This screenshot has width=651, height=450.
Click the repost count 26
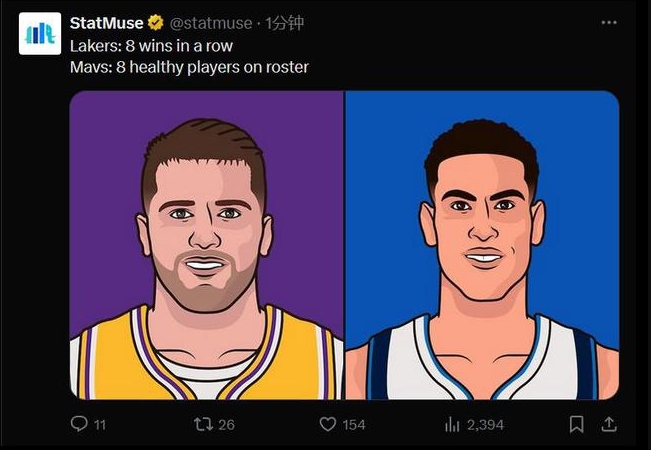[226, 425]
